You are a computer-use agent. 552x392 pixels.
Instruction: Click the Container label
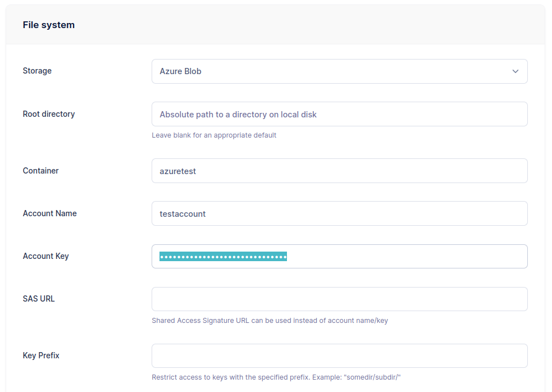coord(40,171)
